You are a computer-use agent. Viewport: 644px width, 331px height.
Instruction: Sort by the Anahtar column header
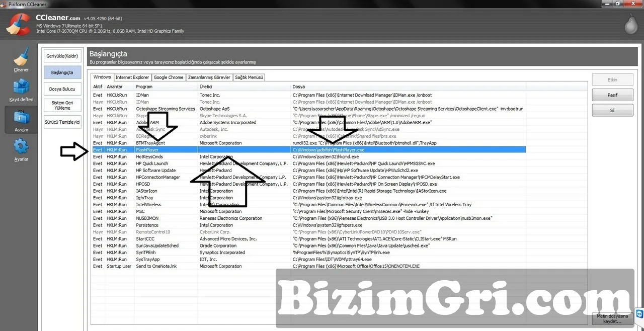pyautogui.click(x=120, y=87)
